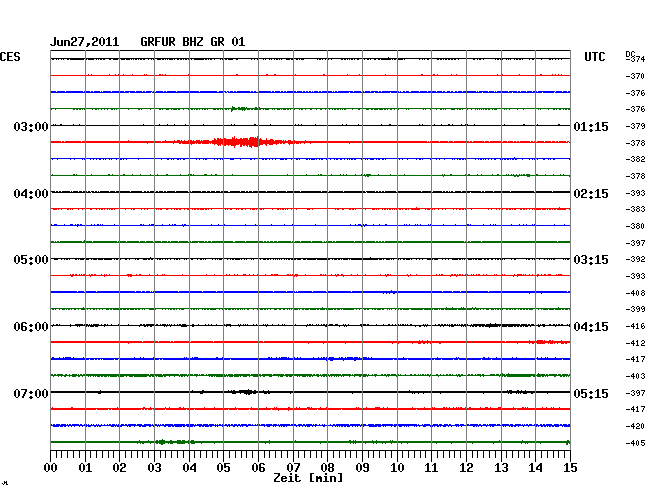Select minute tick label 06
Viewport: 650px width, 494px height.
258,468
